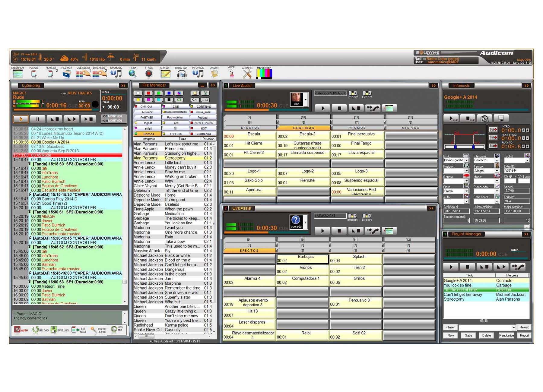The image size is (543, 392).
Task: Open the AAudit magnifier icon
Action: point(214,73)
